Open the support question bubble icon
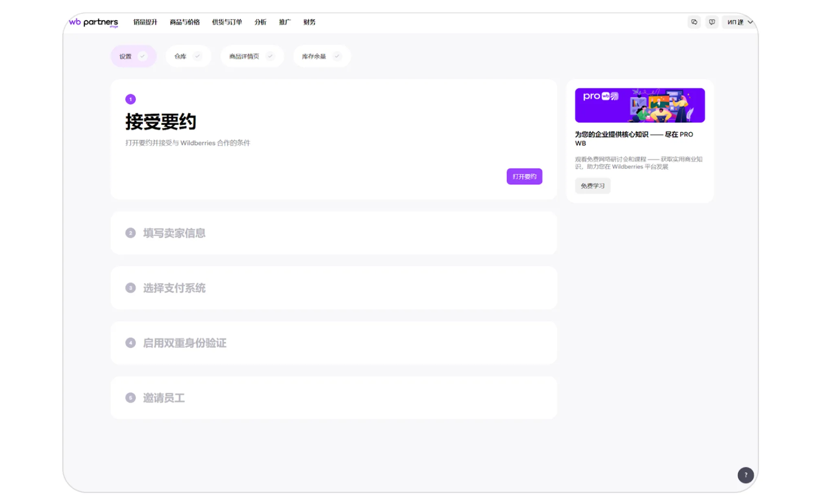This screenshot has width=820, height=504. tap(711, 22)
